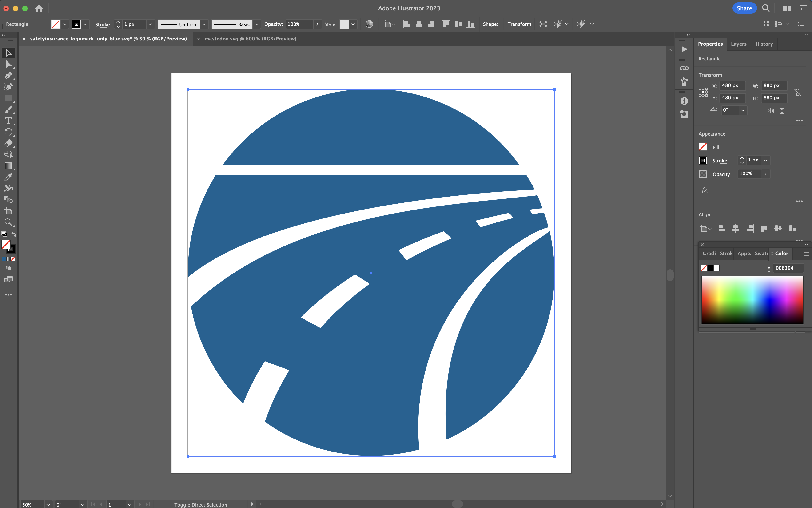Image resolution: width=812 pixels, height=508 pixels.
Task: Open the Shape link in the control bar
Action: coord(490,24)
